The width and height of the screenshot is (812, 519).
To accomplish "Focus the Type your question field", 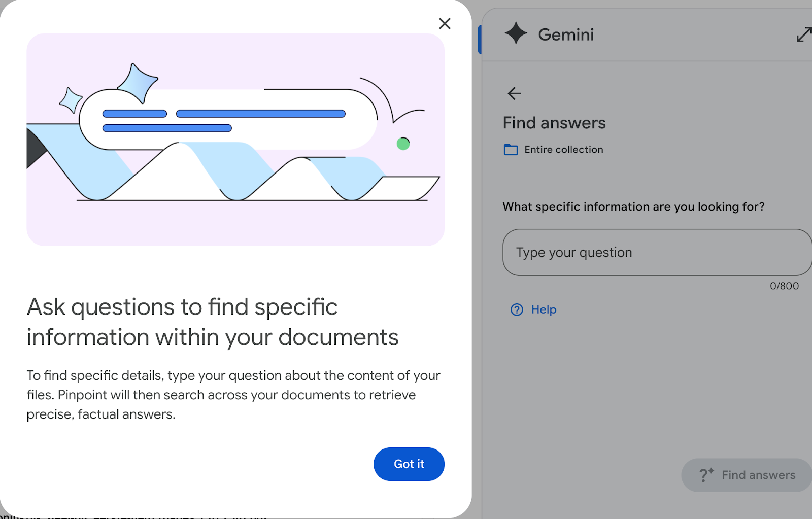I will (x=657, y=252).
